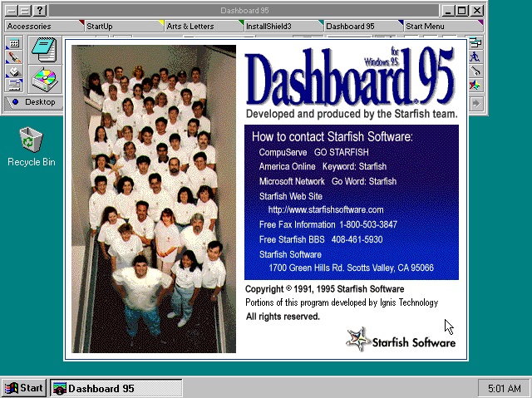Screen dimensions: 532x398
Task: Click the printer icon in Dashboard
Action: point(14,71)
